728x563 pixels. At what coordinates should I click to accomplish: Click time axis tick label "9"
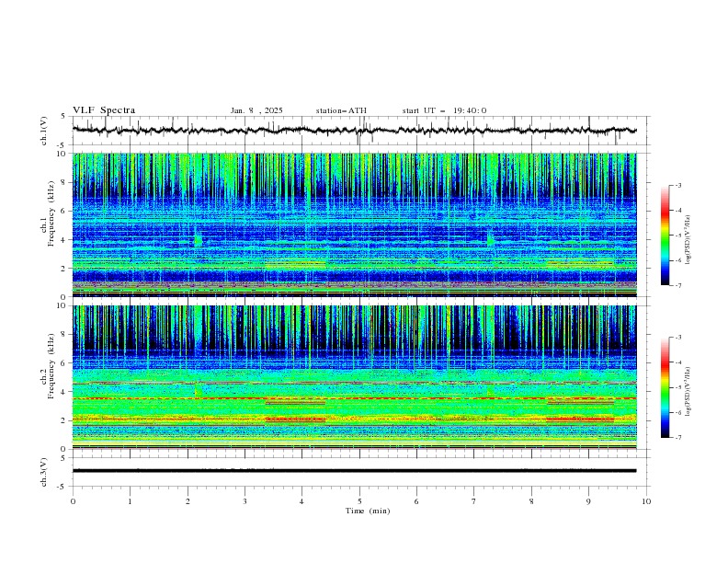588,501
